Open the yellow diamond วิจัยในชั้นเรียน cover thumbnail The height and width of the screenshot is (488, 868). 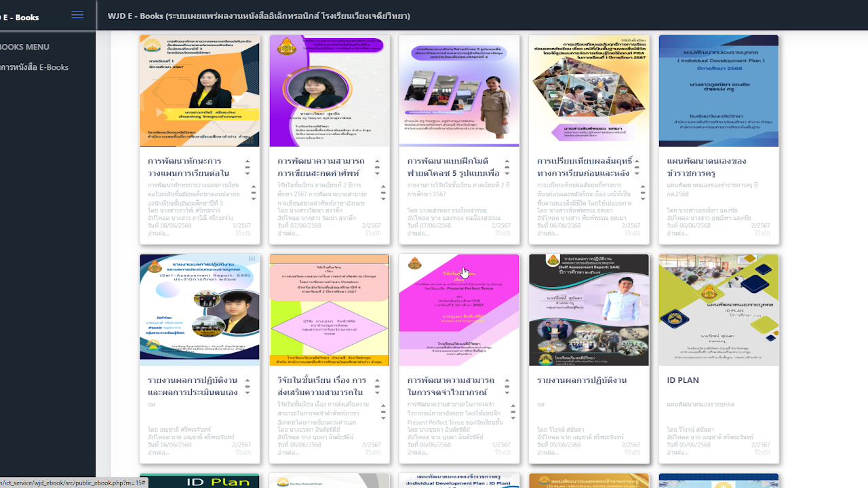click(x=329, y=310)
